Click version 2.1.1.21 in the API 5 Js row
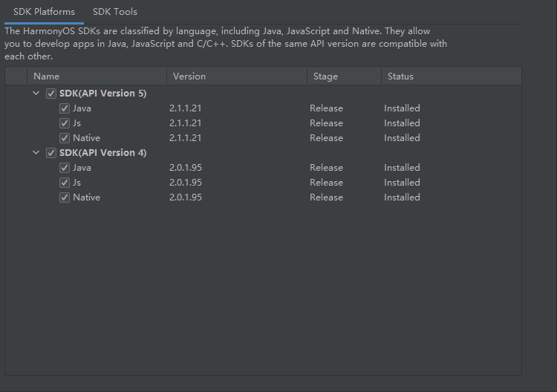This screenshot has width=557, height=392. 185,123
